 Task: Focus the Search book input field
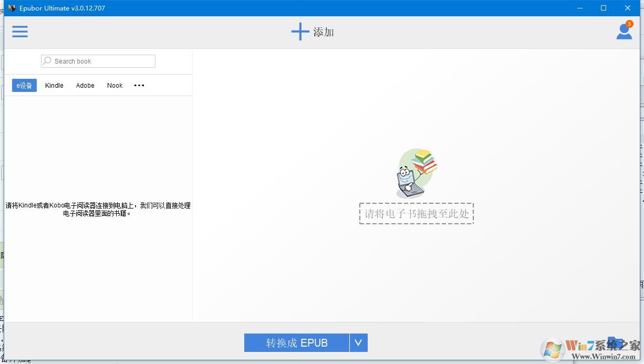[x=98, y=61]
